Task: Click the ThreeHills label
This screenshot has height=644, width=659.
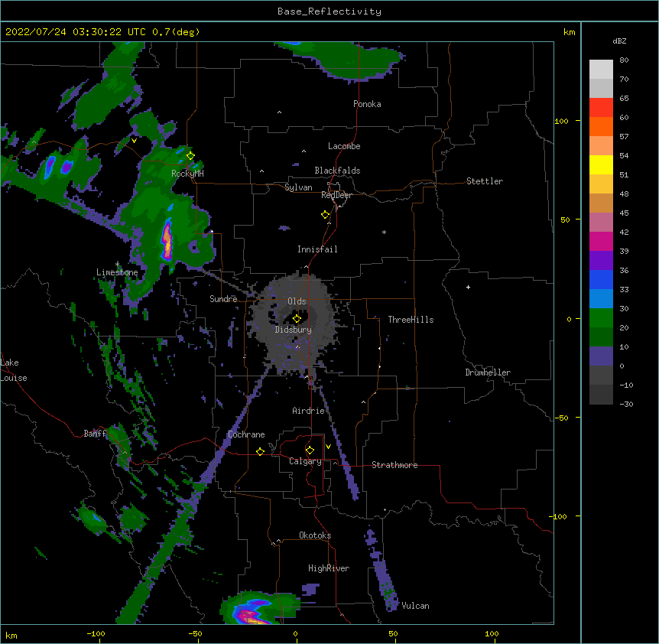Action: [x=411, y=320]
